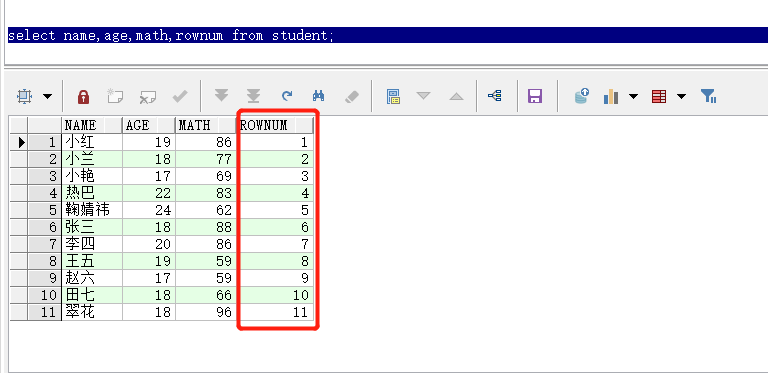Click the fetch last page arrow icon

point(253,96)
